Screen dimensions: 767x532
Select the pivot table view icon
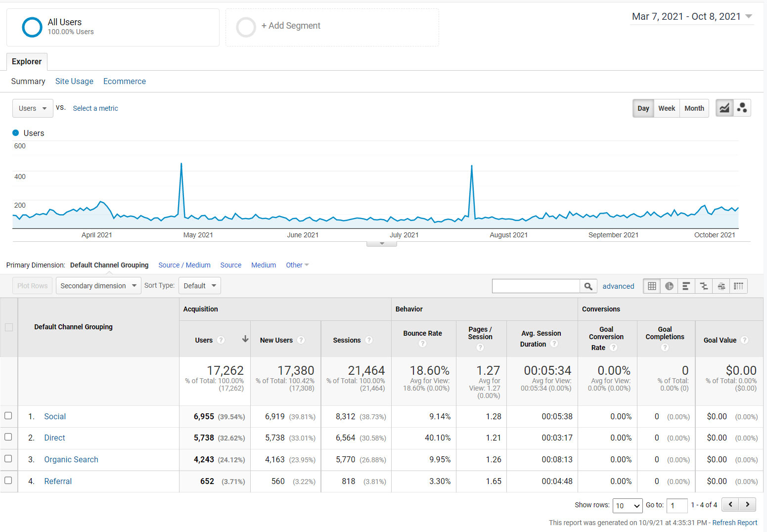[739, 286]
